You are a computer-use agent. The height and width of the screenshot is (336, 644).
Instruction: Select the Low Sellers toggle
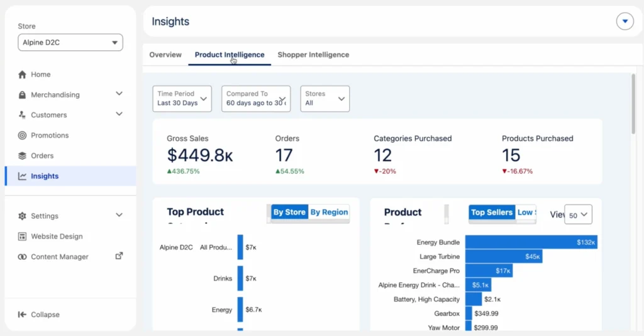pyautogui.click(x=526, y=212)
